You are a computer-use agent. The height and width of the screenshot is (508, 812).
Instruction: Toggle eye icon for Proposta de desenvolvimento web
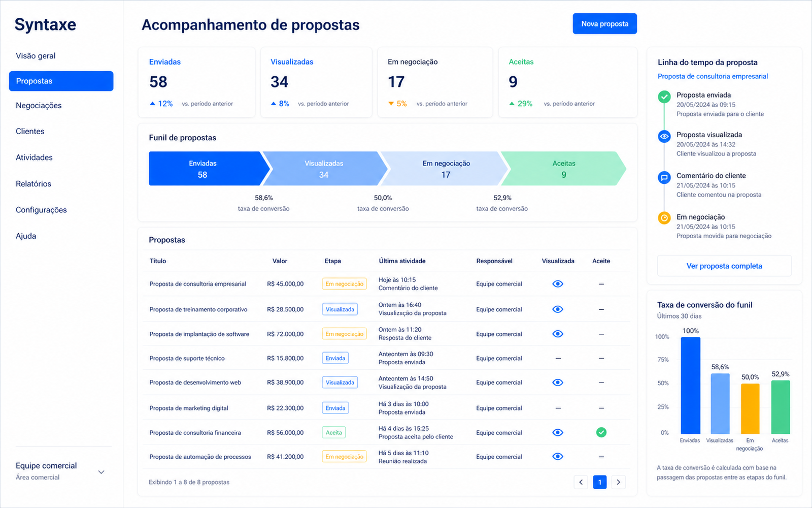coord(558,383)
